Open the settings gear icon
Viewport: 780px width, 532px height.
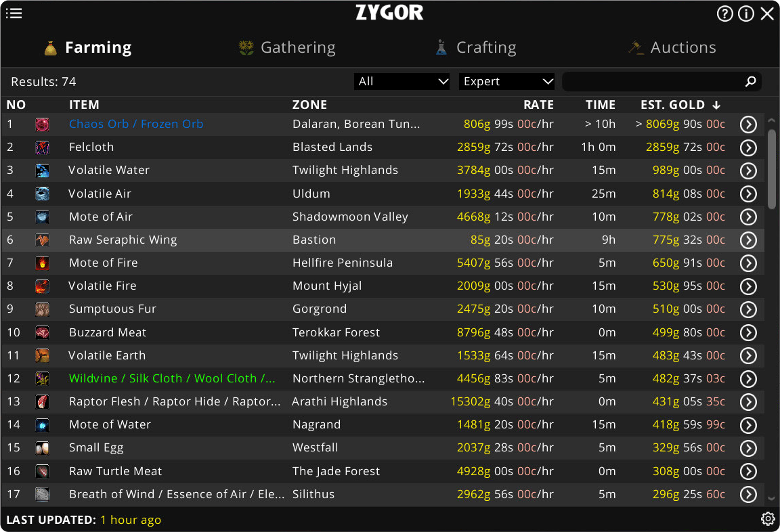[x=768, y=519]
